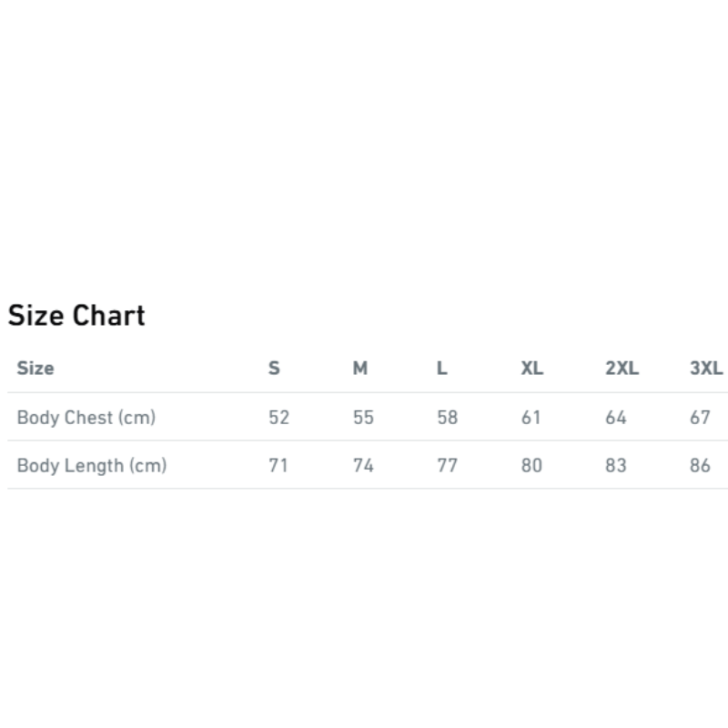728x728 pixels.
Task: Click the L size column header
Action: point(441,369)
